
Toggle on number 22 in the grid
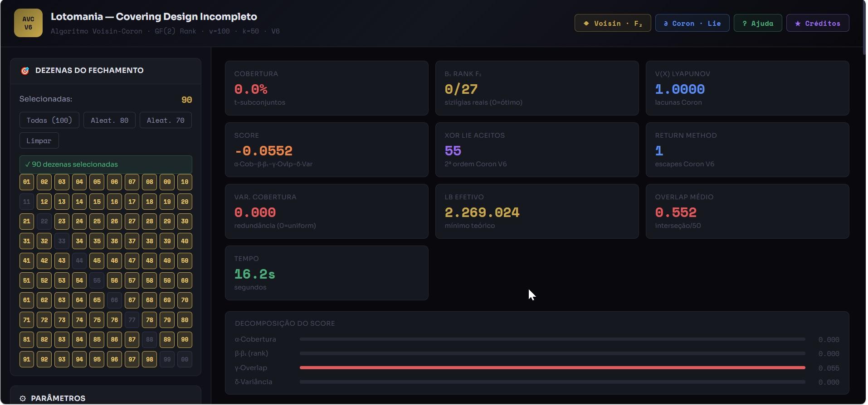tap(44, 222)
